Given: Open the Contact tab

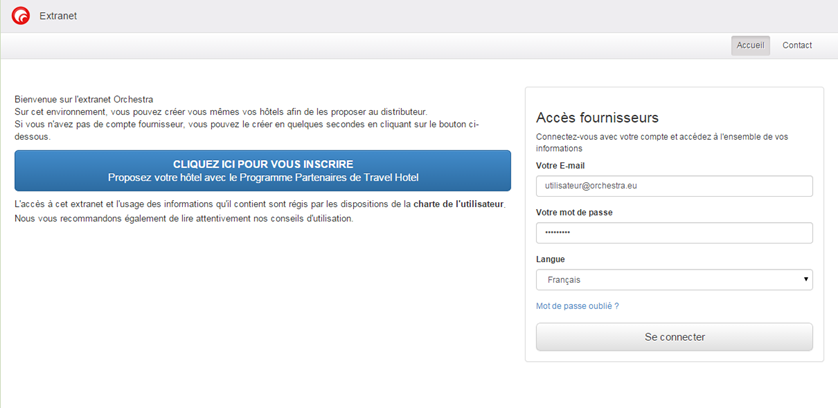Looking at the screenshot, I should click(x=797, y=45).
